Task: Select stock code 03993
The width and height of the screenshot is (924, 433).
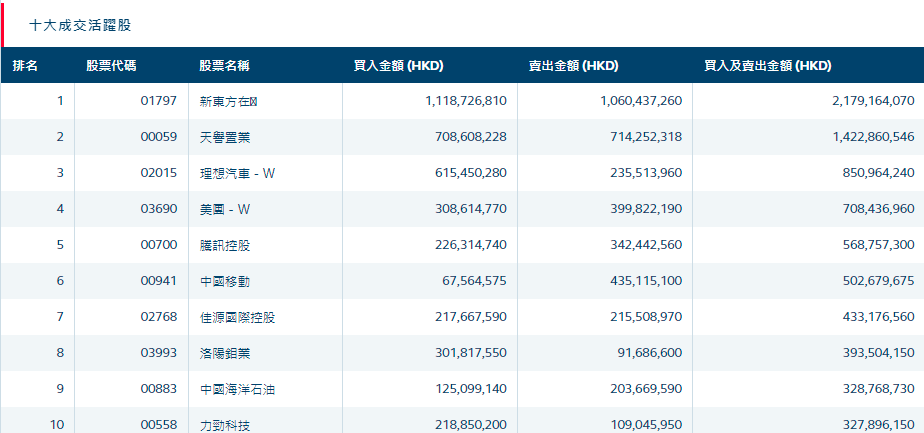Action: [x=159, y=353]
